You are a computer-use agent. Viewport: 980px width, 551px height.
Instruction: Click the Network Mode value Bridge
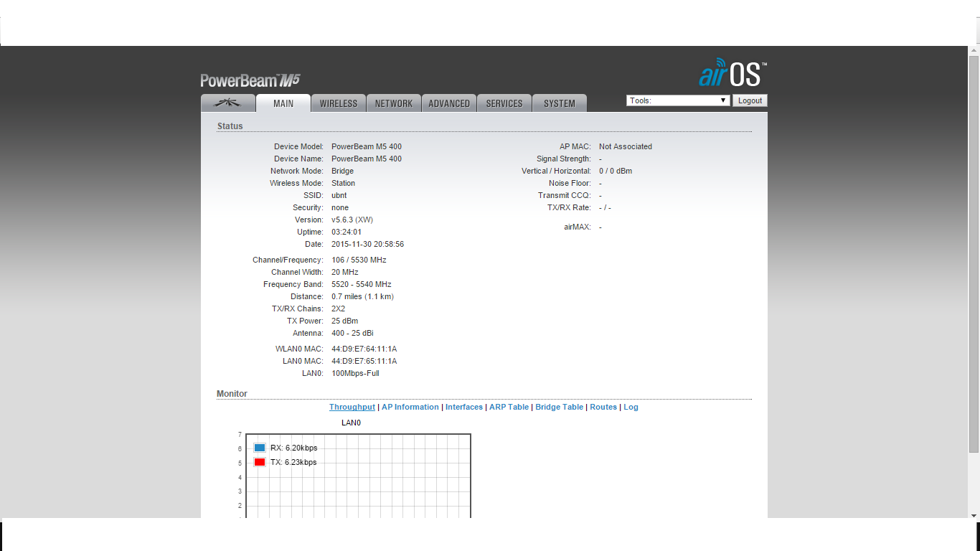click(x=342, y=171)
